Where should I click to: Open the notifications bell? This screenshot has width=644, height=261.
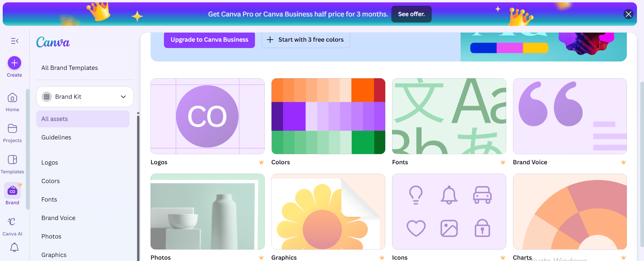[14, 248]
